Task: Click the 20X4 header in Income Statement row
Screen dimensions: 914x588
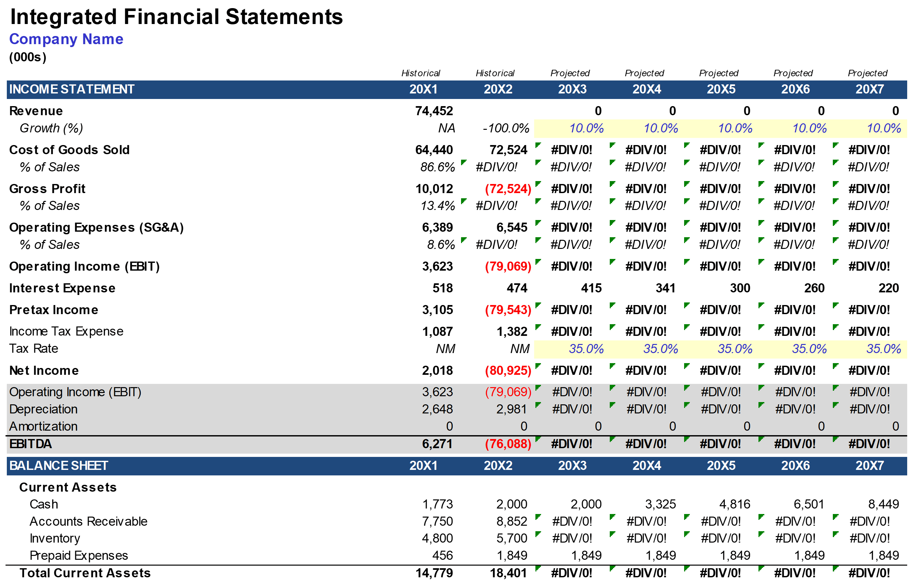Action: point(647,89)
